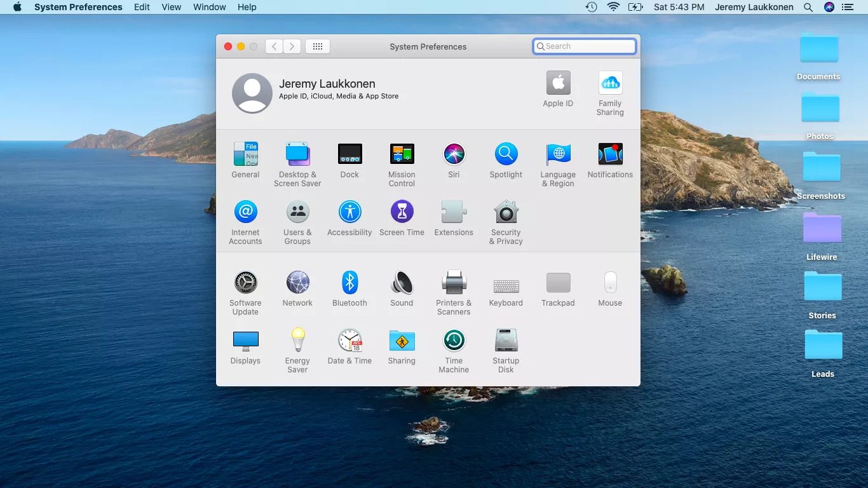Image resolution: width=868 pixels, height=488 pixels.
Task: Open the Time Machine preferences
Action: click(x=454, y=341)
